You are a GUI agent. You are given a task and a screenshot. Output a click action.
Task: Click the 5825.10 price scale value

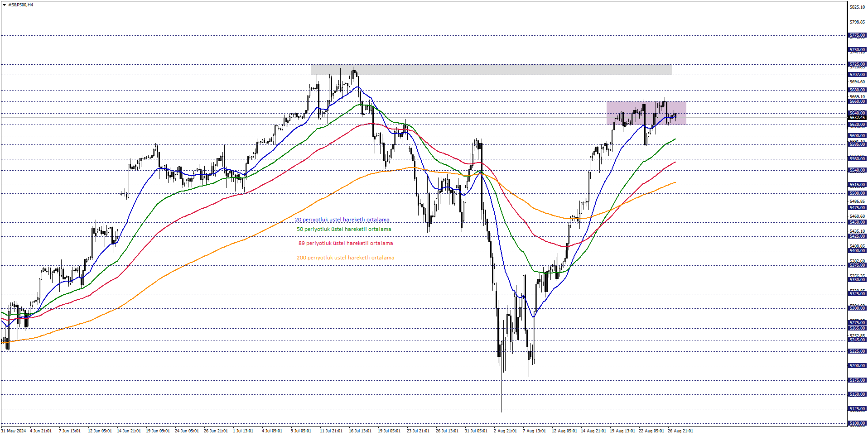click(857, 7)
